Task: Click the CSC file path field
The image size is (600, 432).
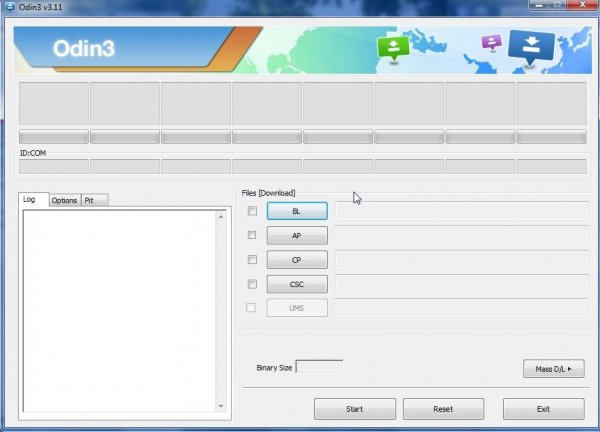Action: pyautogui.click(x=462, y=284)
